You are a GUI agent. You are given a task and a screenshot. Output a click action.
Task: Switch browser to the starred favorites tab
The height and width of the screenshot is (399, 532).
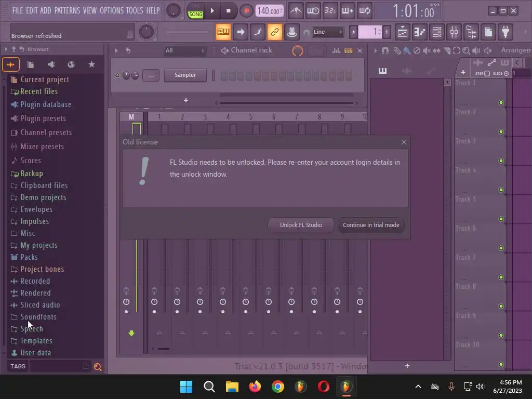(x=91, y=64)
